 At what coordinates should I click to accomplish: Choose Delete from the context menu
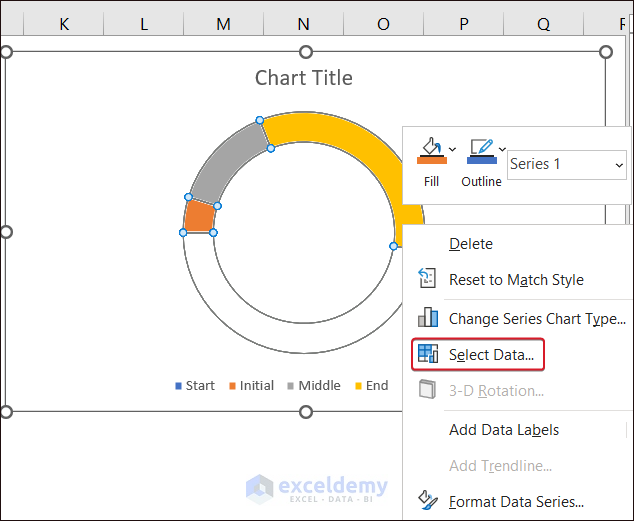470,243
